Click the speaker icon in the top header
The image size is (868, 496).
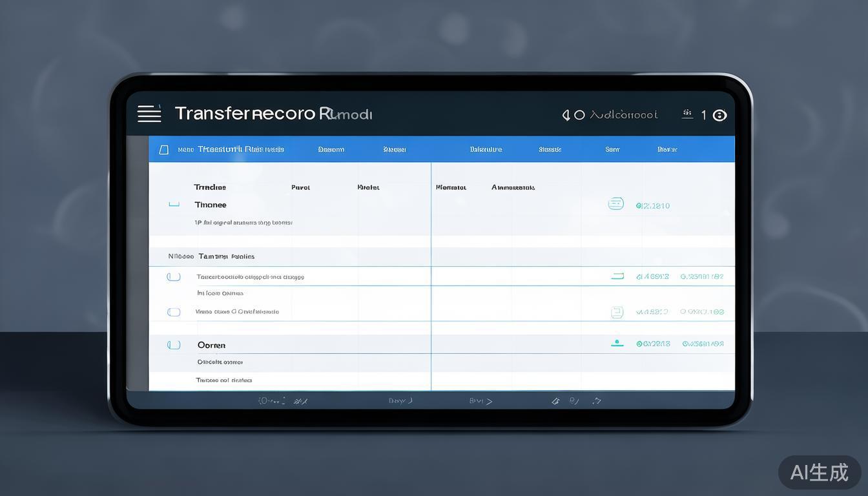coord(566,115)
